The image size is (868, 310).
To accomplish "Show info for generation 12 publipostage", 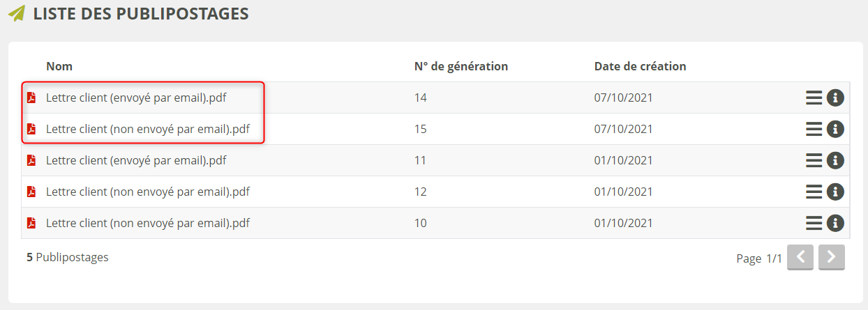I will [x=835, y=192].
